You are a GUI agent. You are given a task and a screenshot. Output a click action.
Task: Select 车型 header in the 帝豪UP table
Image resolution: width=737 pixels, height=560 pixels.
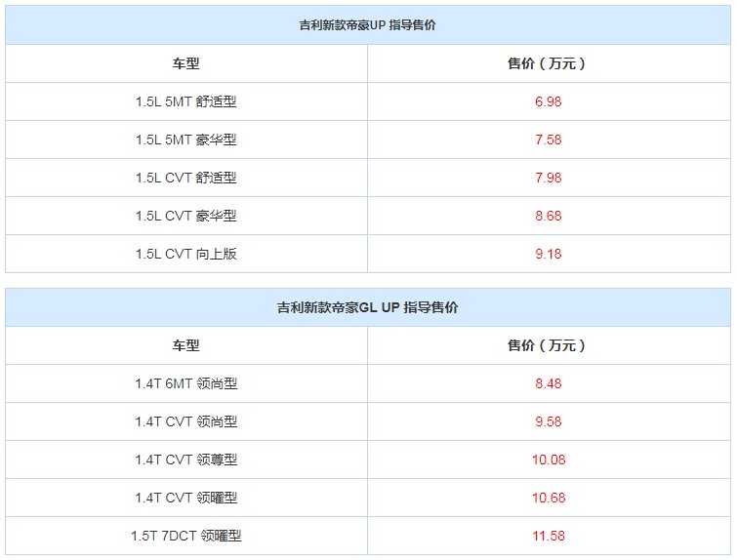(x=185, y=63)
